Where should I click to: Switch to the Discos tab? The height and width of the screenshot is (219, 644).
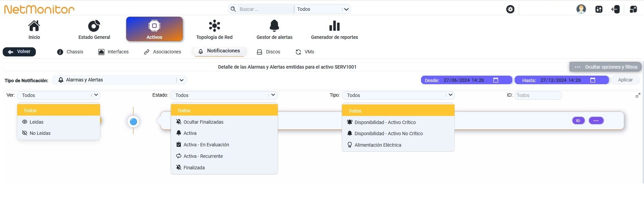pyautogui.click(x=269, y=52)
